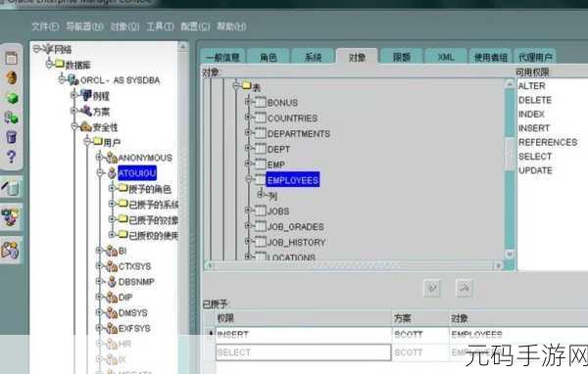Click the trash can remove icon
This screenshot has height=374, width=588.
coord(11,137)
